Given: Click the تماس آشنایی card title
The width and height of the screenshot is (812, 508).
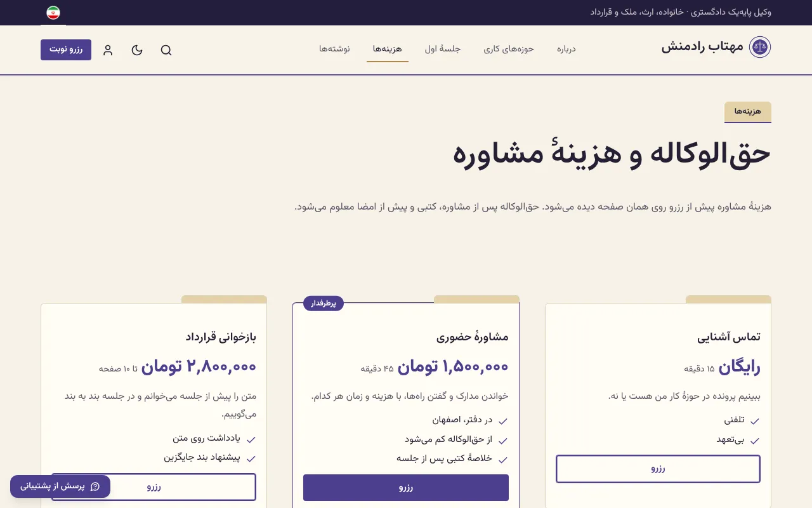Looking at the screenshot, I should point(729,337).
